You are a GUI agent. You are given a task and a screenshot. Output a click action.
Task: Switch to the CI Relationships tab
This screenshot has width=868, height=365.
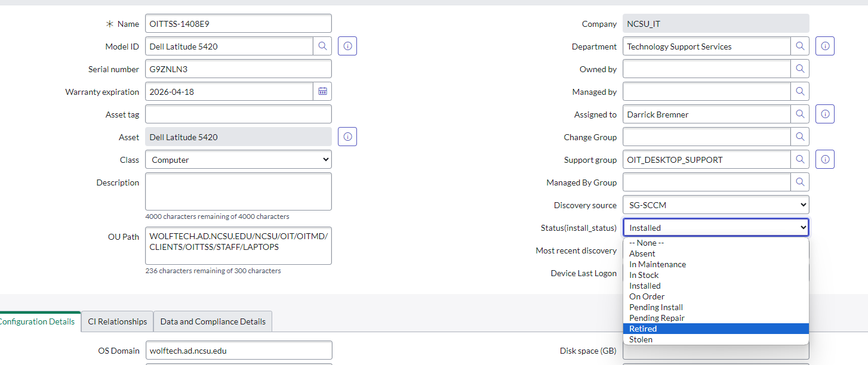pyautogui.click(x=117, y=321)
